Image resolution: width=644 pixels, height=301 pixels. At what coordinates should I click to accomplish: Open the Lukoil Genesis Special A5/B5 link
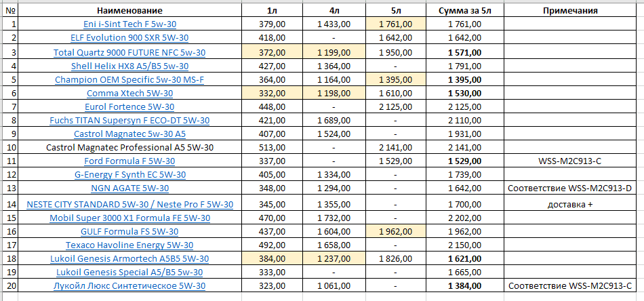pyautogui.click(x=129, y=273)
